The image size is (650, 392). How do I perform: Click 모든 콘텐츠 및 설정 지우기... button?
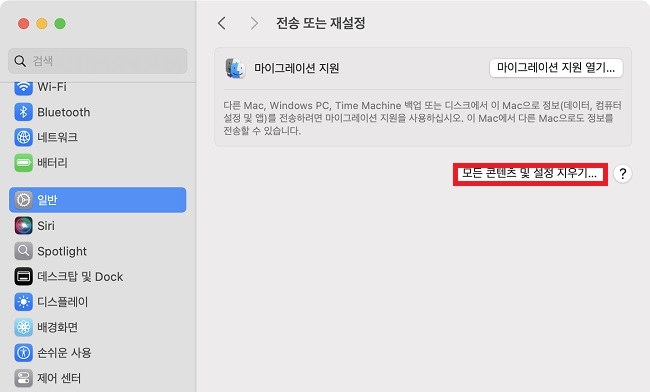530,174
